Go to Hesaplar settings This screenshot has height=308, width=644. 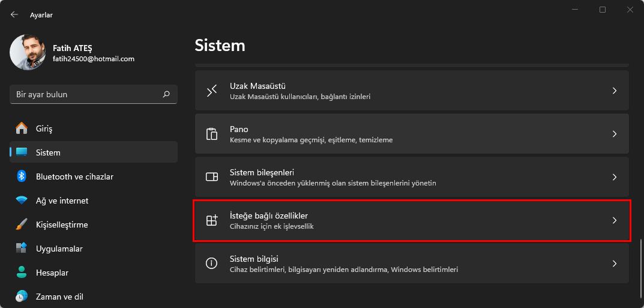point(94,273)
